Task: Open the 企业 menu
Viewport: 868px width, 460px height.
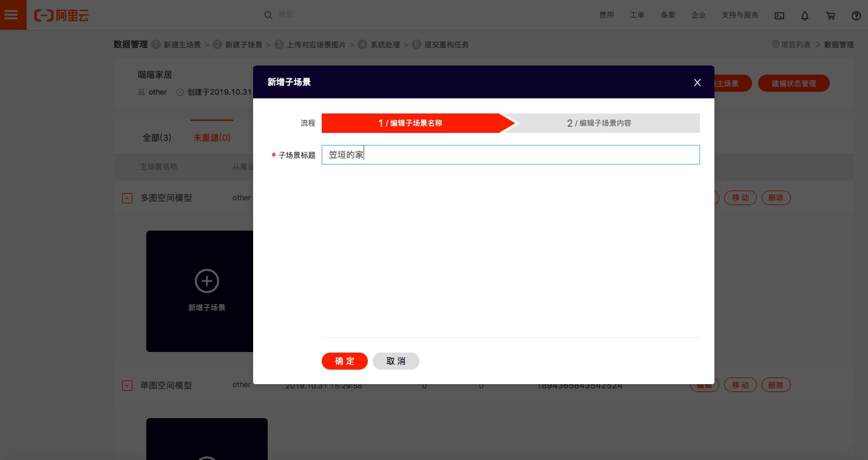Action: [698, 15]
